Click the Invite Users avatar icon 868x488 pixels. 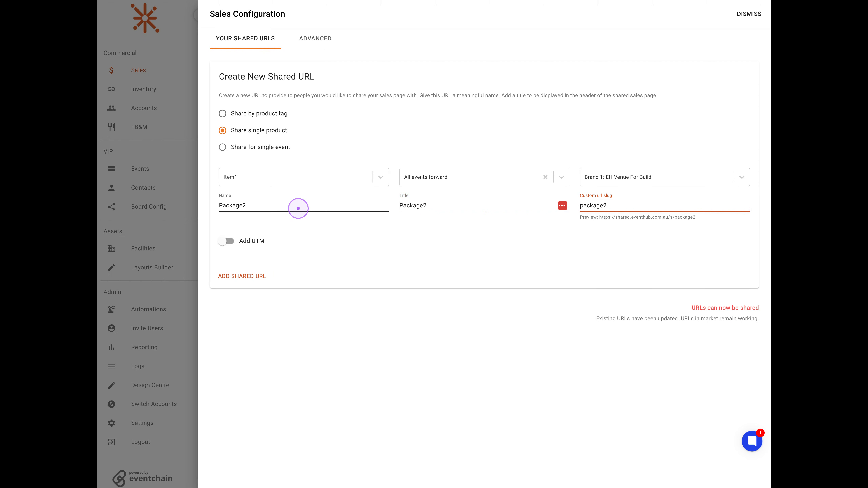click(112, 328)
